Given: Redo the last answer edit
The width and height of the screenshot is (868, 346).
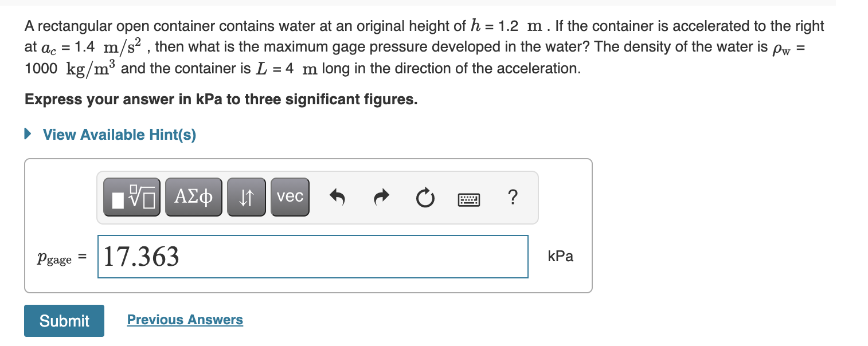Looking at the screenshot, I should [381, 197].
